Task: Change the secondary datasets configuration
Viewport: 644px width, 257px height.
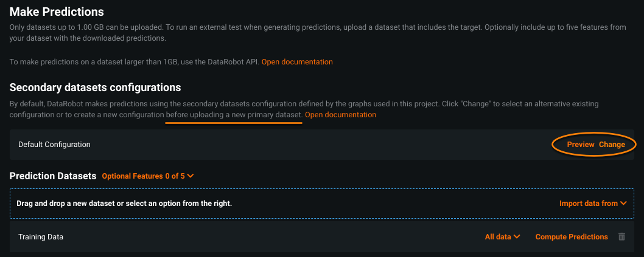Action: click(x=612, y=145)
